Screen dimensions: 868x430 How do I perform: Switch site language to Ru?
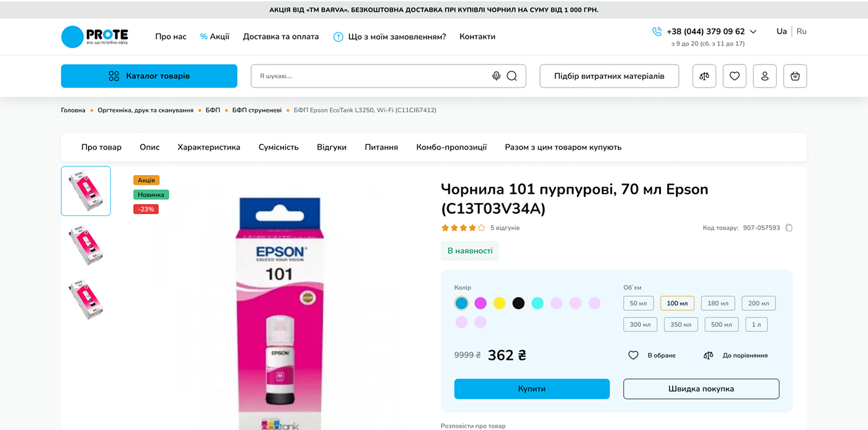click(802, 32)
